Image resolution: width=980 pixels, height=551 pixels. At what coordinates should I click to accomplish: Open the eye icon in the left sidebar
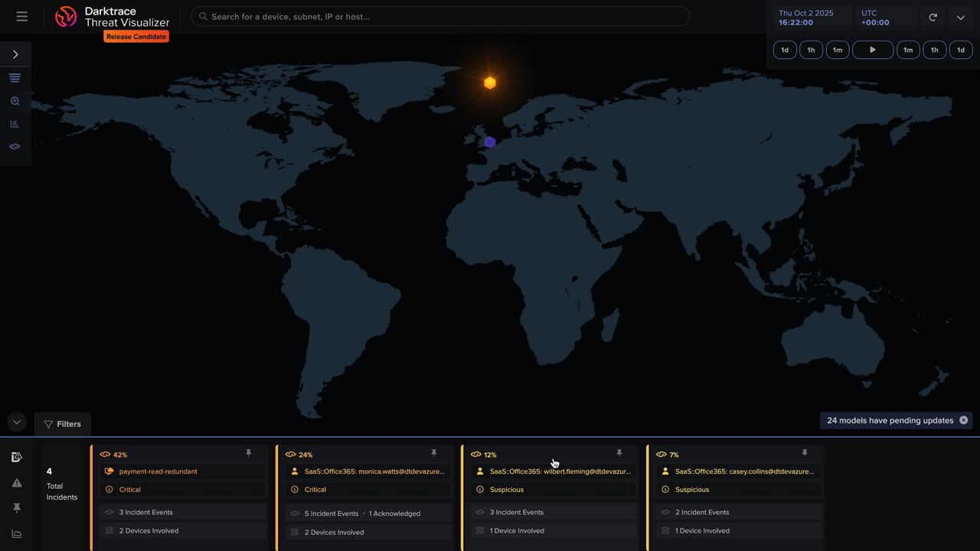15,146
